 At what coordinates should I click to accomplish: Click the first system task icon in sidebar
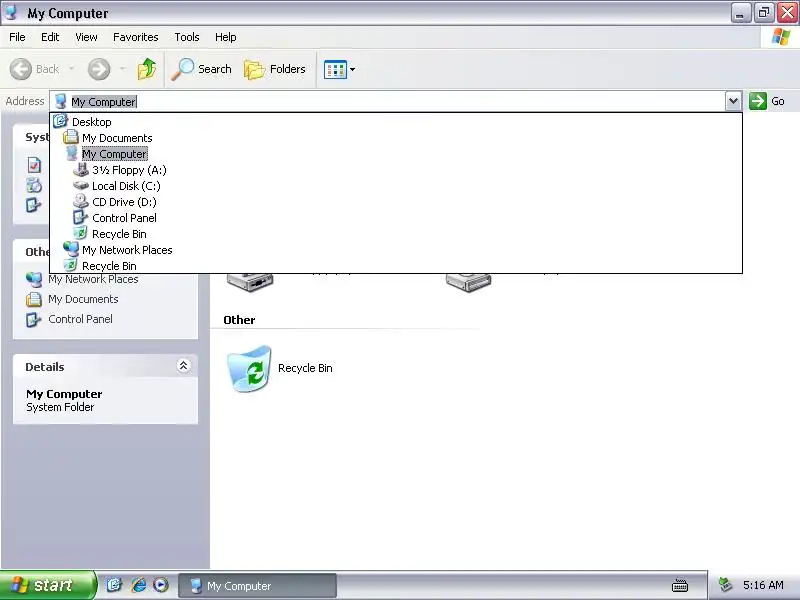(34, 165)
